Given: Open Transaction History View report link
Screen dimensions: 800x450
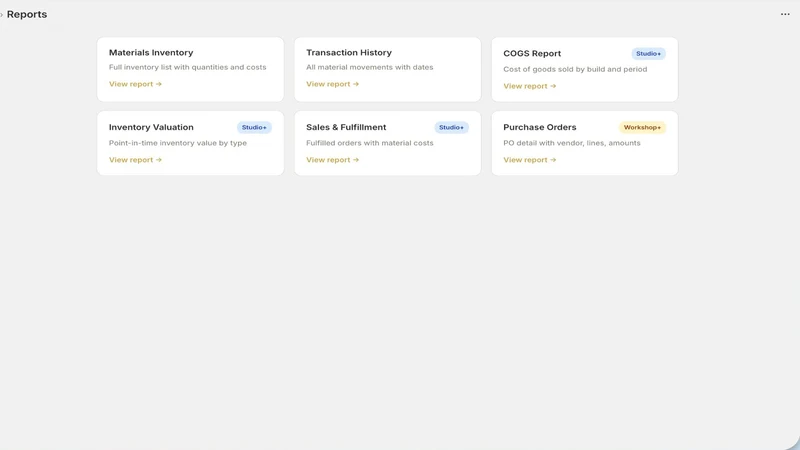Looking at the screenshot, I should click(333, 84).
